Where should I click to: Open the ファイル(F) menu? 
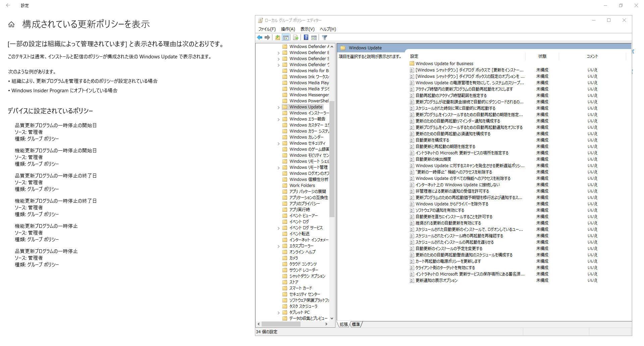pos(267,29)
